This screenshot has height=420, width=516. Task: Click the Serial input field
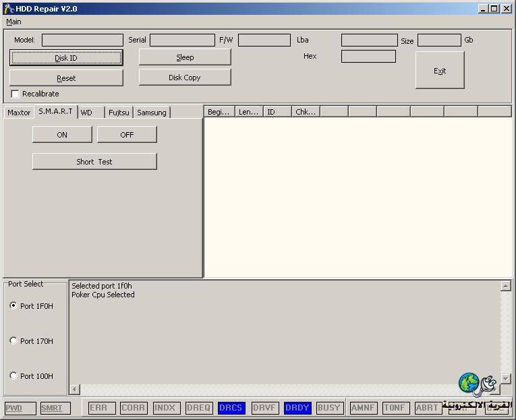click(x=182, y=40)
